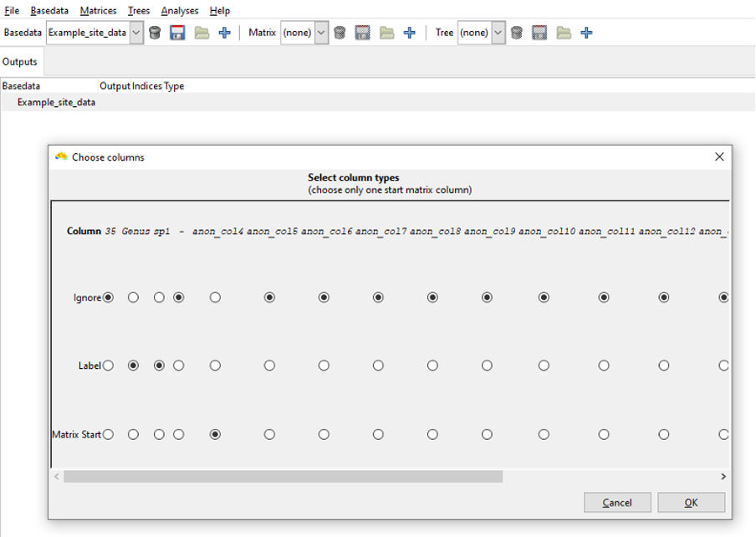The width and height of the screenshot is (756, 537).
Task: Open the Analyses menu
Action: 180,11
